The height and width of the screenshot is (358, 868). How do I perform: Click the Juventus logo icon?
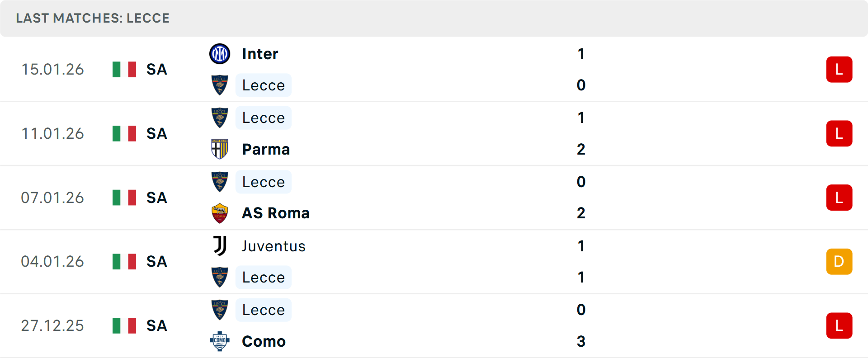pos(220,246)
